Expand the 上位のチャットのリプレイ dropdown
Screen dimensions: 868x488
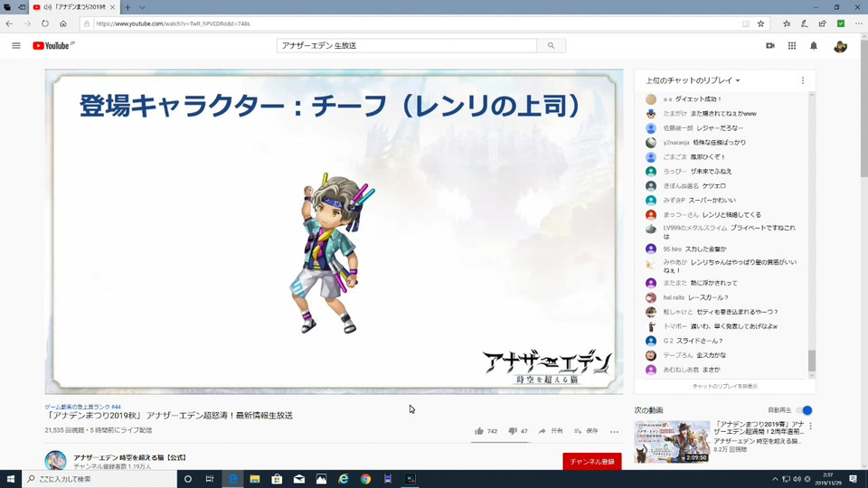tap(692, 80)
